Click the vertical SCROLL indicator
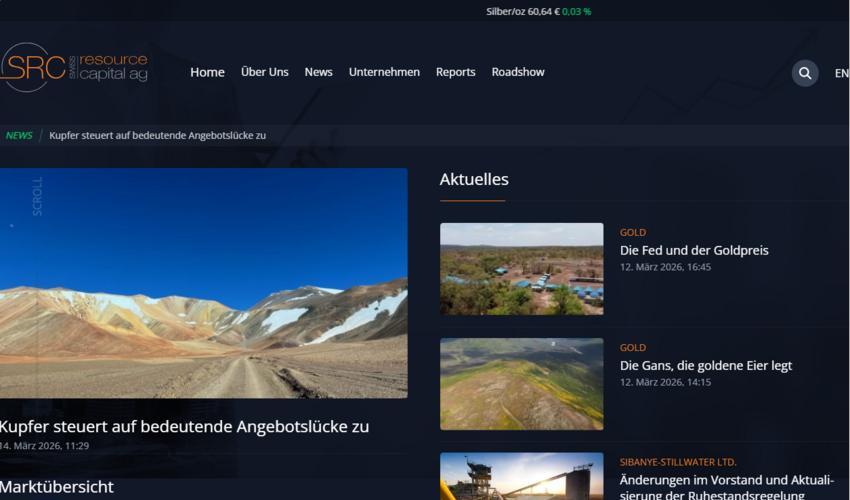The width and height of the screenshot is (850, 500). tap(37, 196)
